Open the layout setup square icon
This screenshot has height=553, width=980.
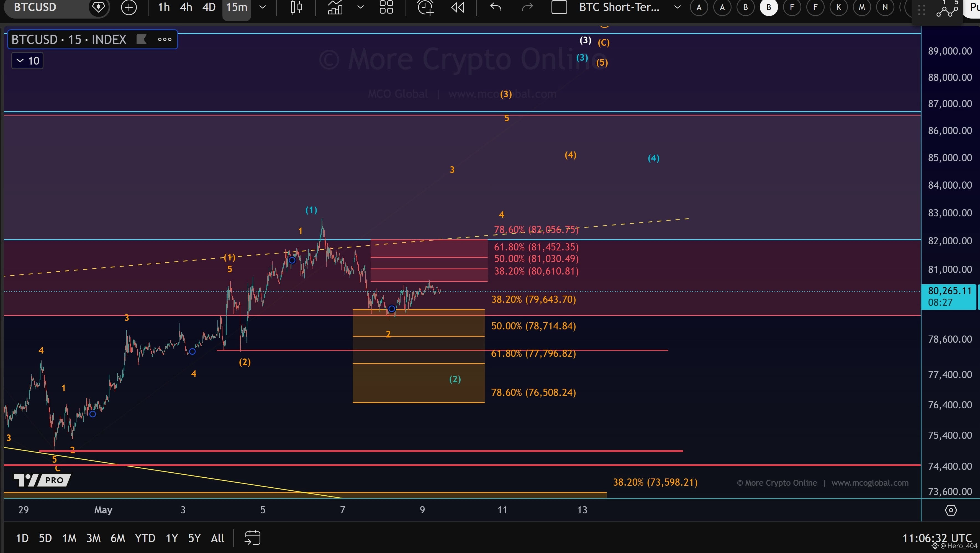coord(559,7)
